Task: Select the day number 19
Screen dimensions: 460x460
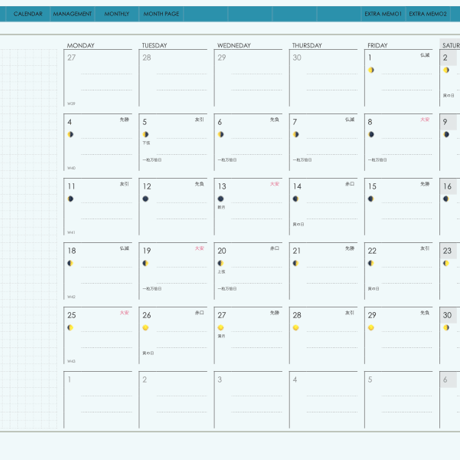Action: click(147, 251)
